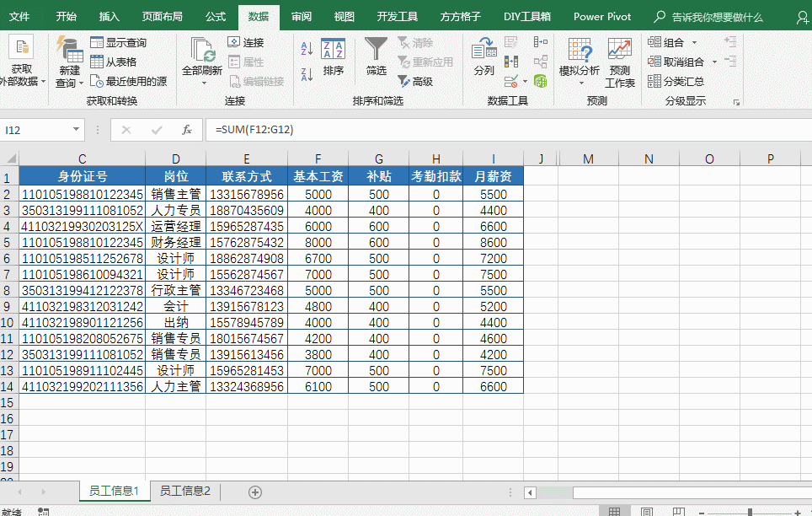
Task: Click the Insert Function fx icon
Action: (x=187, y=130)
